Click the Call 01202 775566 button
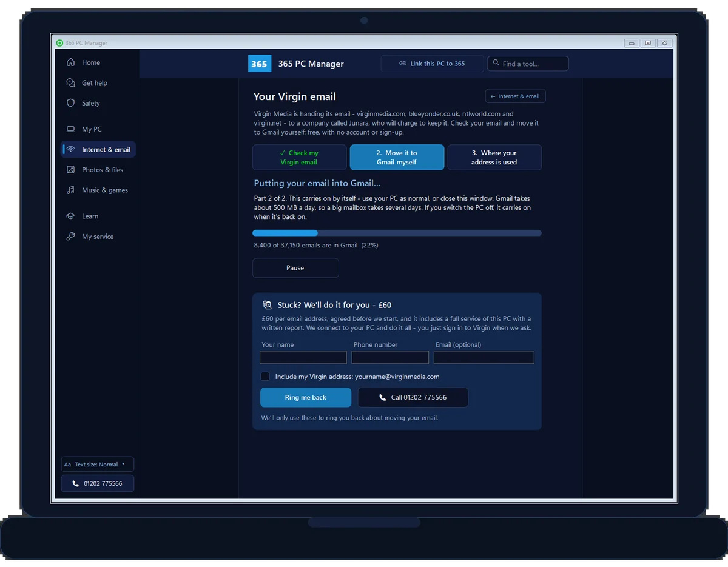 [x=413, y=397]
